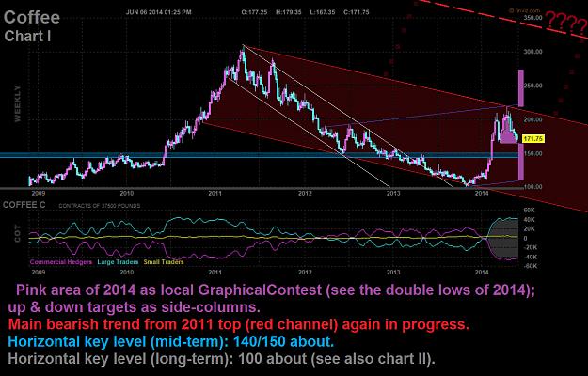588x376 pixels.
Task: Click the "100.00" price axis label
Action: [x=532, y=187]
